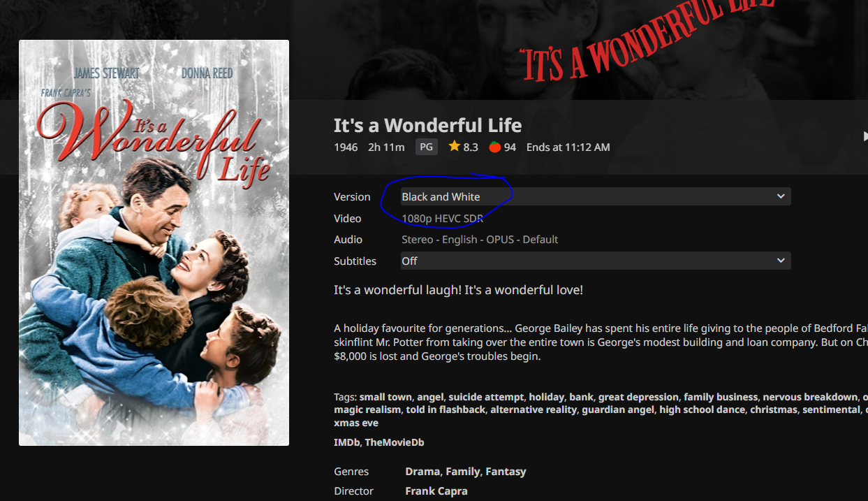
Task: Open director Frank Capra's page
Action: (x=436, y=491)
